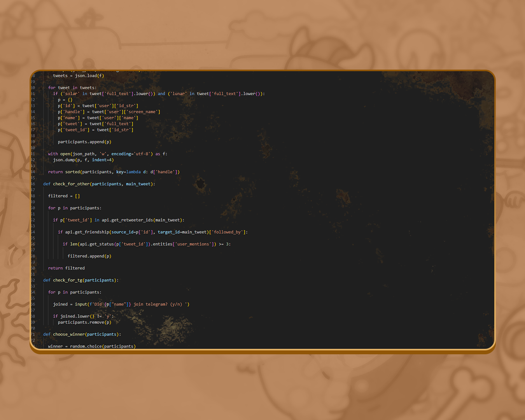Image resolution: width=525 pixels, height=420 pixels.
Task: Click the "participants.remove(p)" line
Action: pos(85,322)
